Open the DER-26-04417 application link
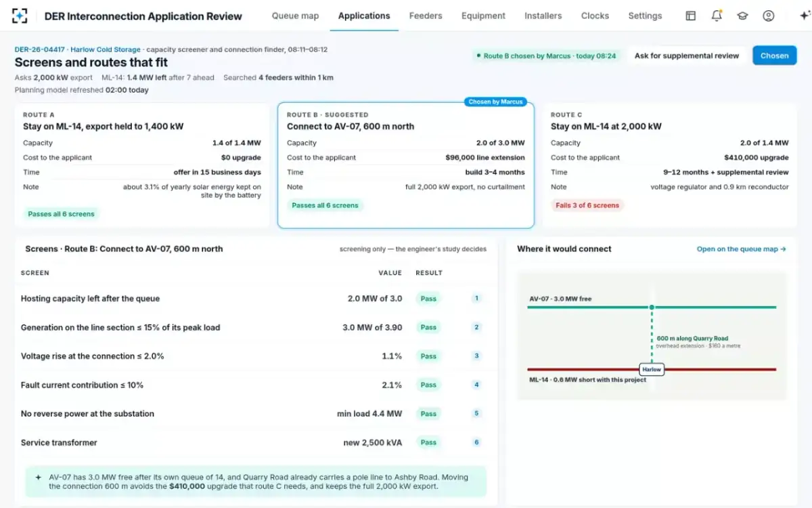Viewport: 812px width, 508px height. pos(40,49)
